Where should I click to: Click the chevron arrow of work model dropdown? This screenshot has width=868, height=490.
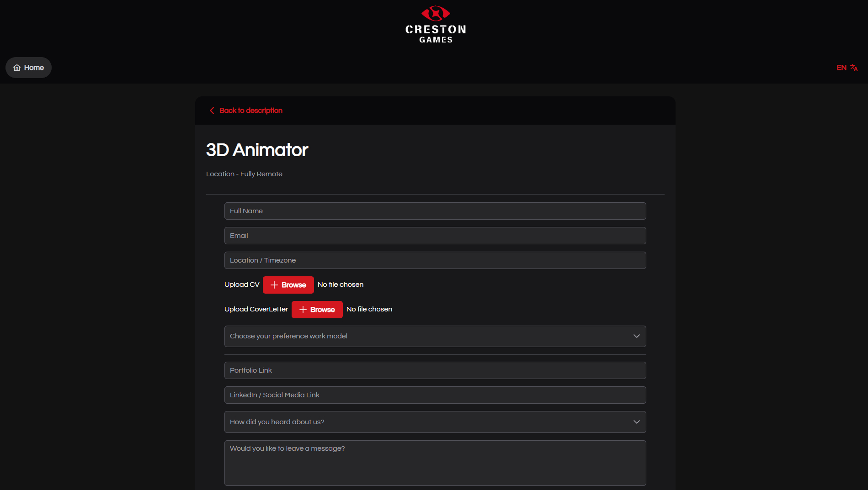coord(636,336)
